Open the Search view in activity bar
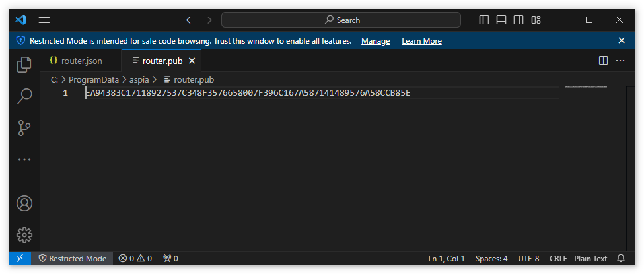 (24, 96)
